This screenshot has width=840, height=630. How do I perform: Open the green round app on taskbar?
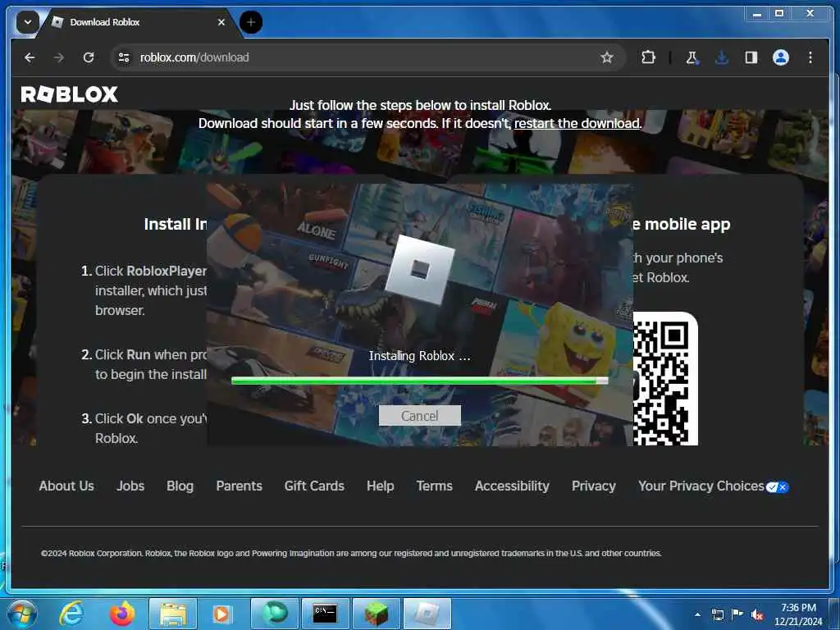click(274, 614)
